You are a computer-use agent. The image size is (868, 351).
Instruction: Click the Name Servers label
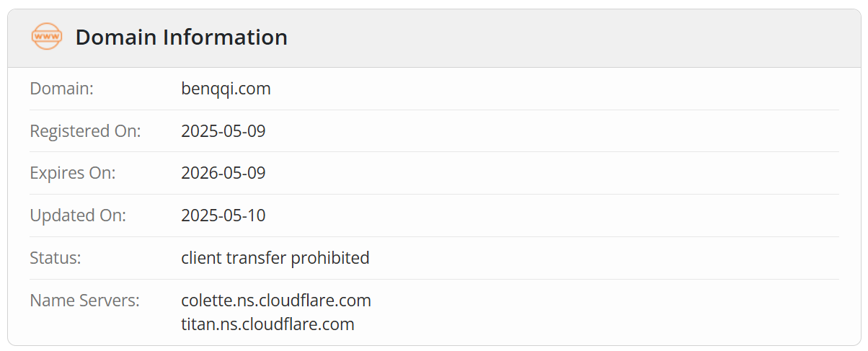(84, 300)
